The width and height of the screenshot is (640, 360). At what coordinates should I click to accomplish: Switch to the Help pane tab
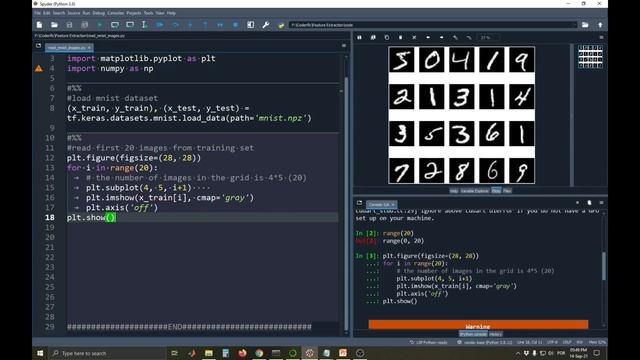click(453, 191)
